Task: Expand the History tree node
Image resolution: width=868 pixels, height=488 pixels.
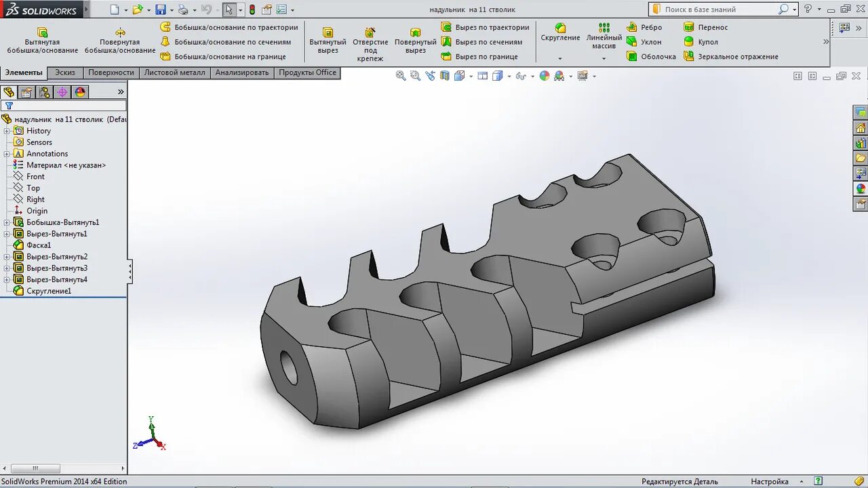Action: [7, 131]
